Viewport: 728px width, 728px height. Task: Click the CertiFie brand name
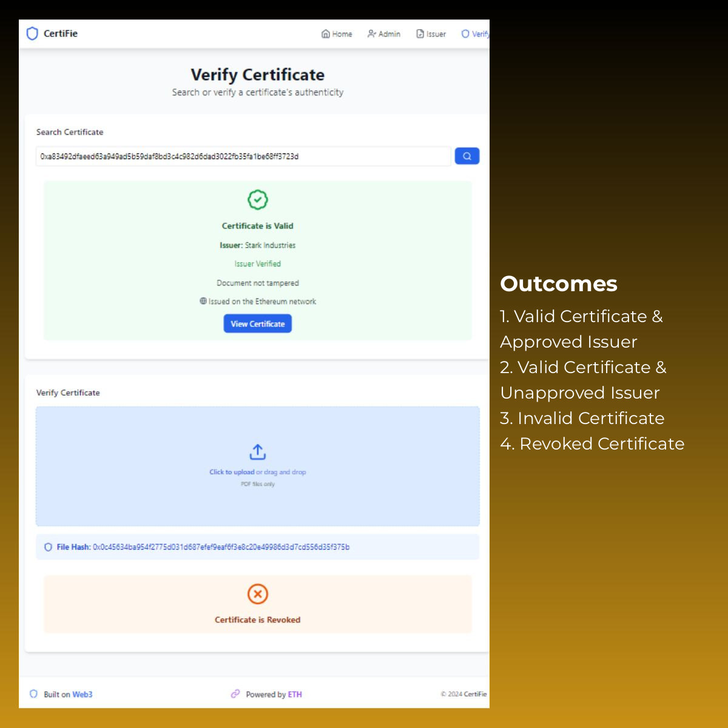(x=61, y=33)
